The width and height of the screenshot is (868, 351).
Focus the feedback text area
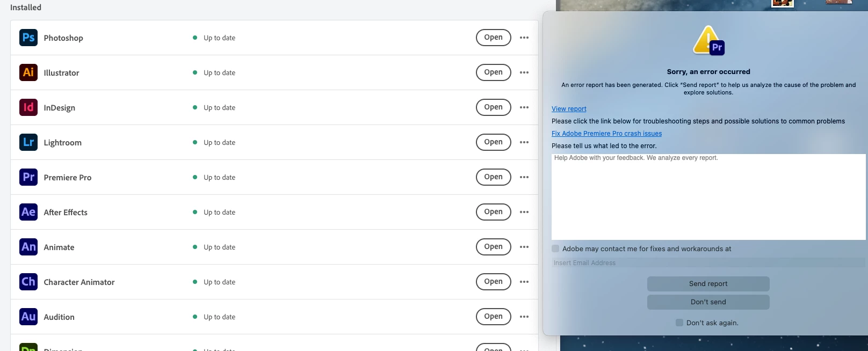click(708, 196)
